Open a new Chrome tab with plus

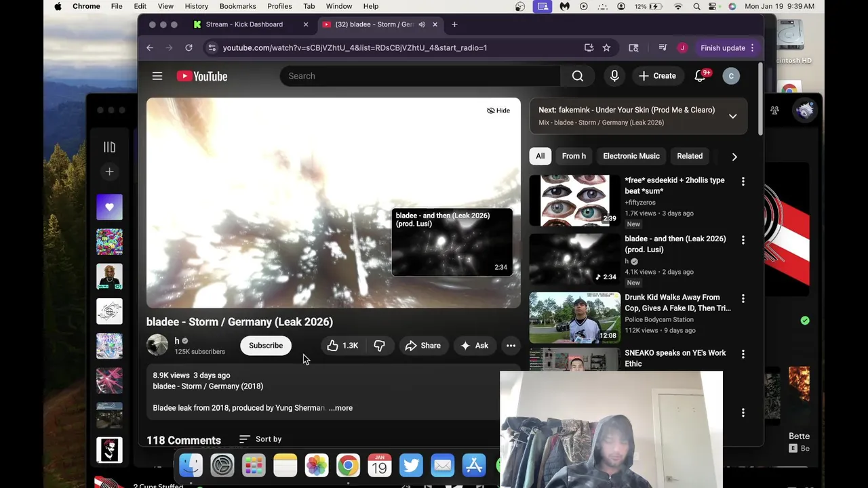454,24
